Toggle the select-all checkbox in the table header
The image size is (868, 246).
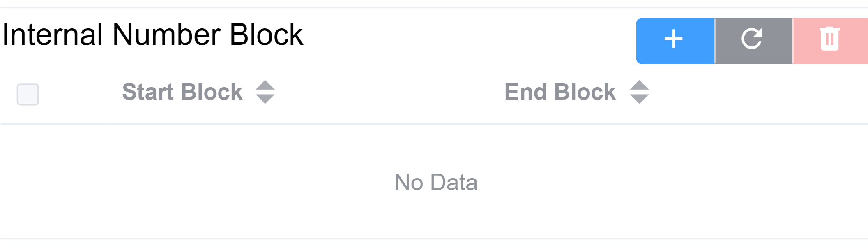(x=28, y=94)
